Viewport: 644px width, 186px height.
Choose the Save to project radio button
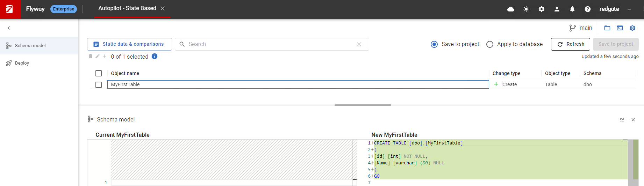tap(434, 44)
